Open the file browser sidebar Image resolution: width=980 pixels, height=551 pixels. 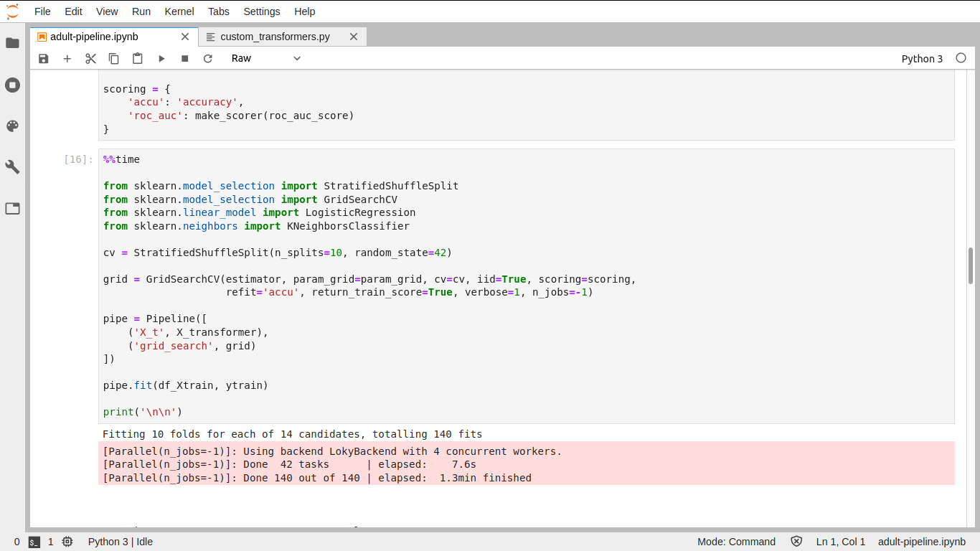(x=12, y=43)
